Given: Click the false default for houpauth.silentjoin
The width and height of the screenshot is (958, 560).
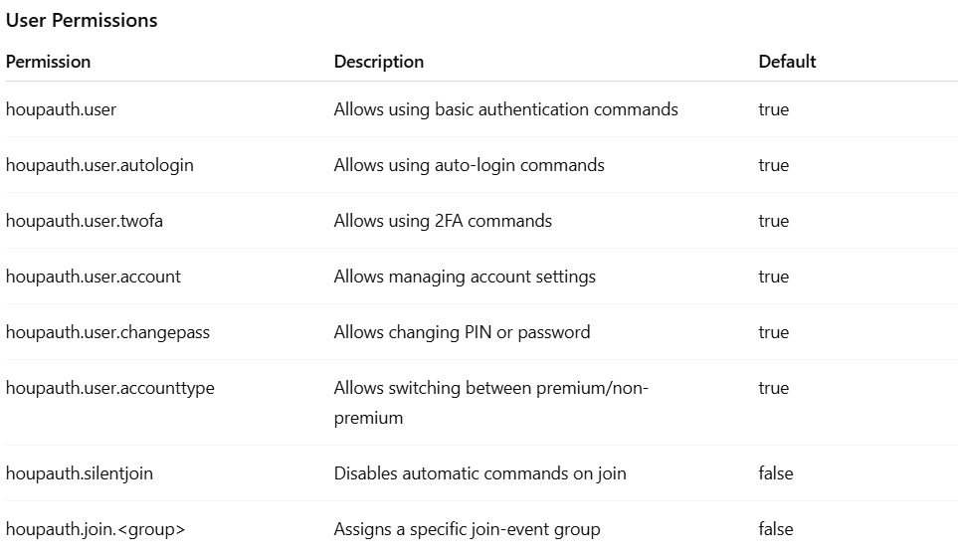Looking at the screenshot, I should click(776, 473).
